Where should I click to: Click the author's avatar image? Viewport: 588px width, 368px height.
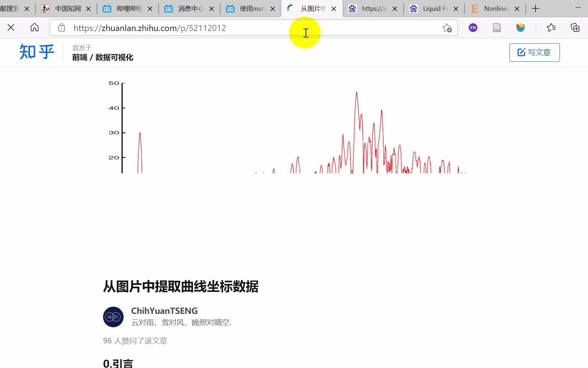point(113,317)
